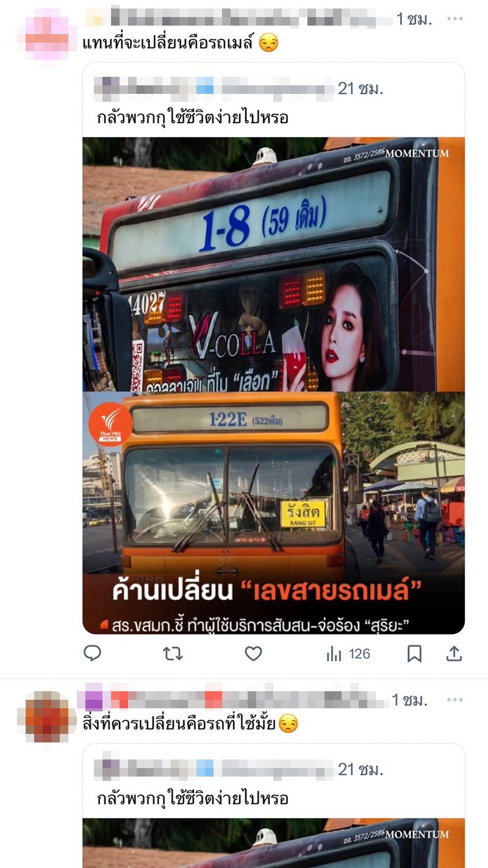View analytics showing 126 views
Viewport: 488px width, 868px height.
(x=348, y=653)
